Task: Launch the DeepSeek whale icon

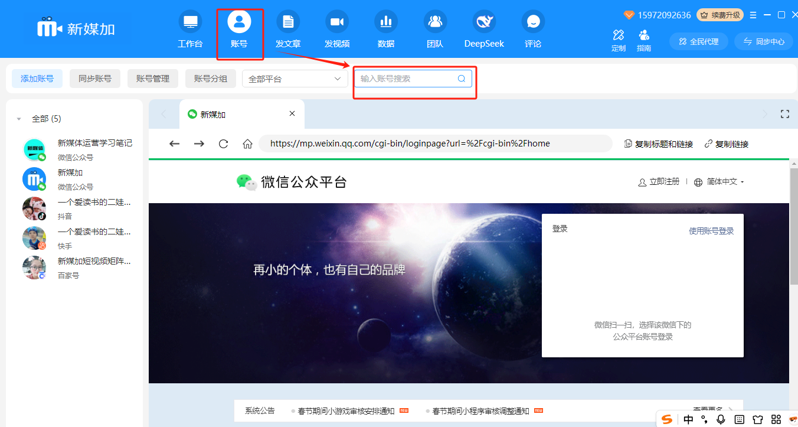Action: [x=484, y=22]
